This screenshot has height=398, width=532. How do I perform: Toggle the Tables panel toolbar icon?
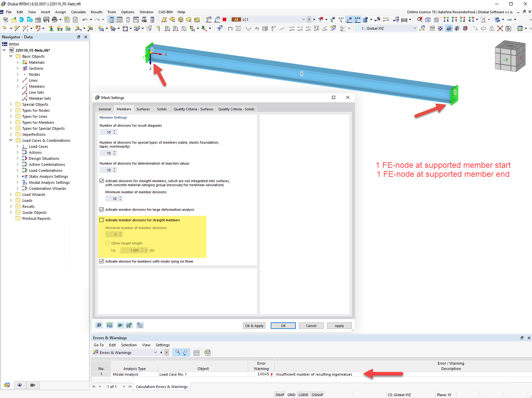coord(119,20)
